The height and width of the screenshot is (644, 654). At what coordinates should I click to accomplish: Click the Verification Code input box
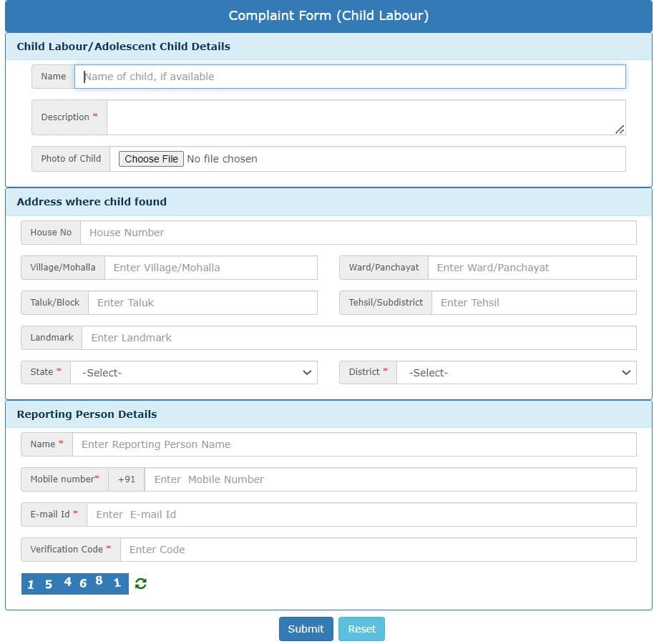pos(378,550)
